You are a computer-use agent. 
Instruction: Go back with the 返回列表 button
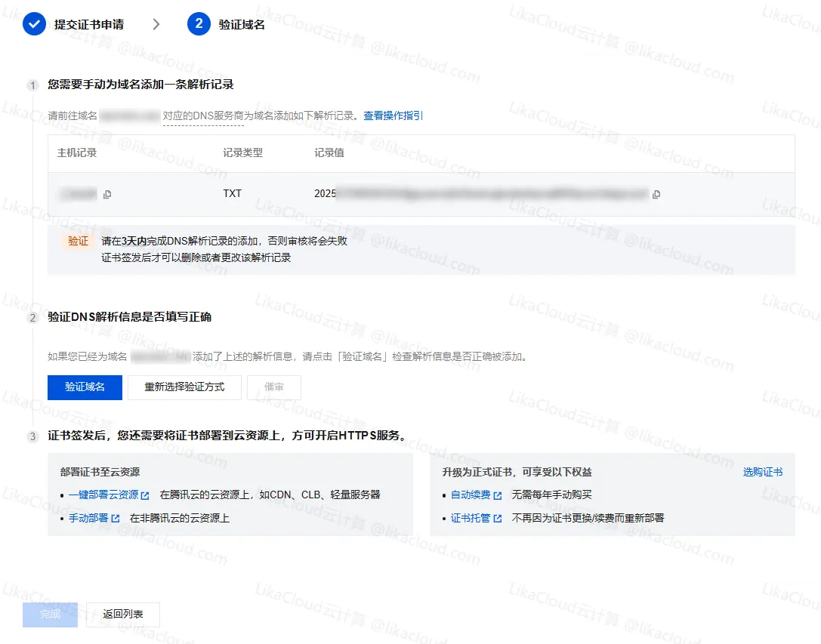122,615
